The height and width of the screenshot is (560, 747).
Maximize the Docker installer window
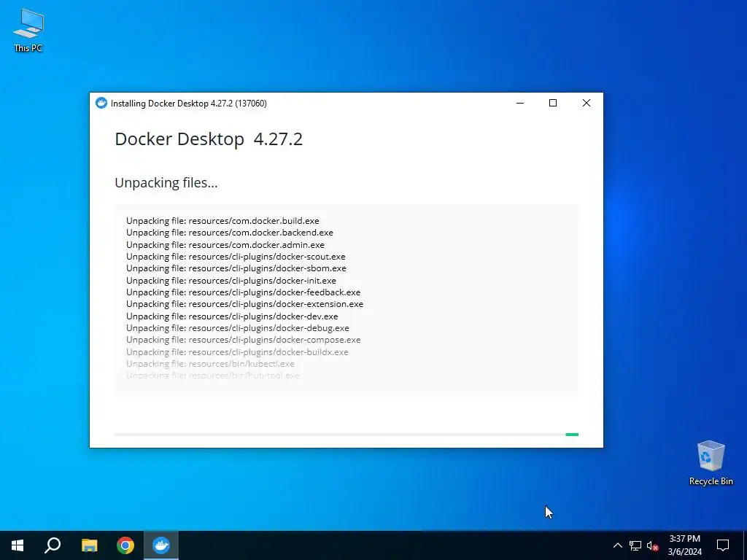click(x=553, y=103)
